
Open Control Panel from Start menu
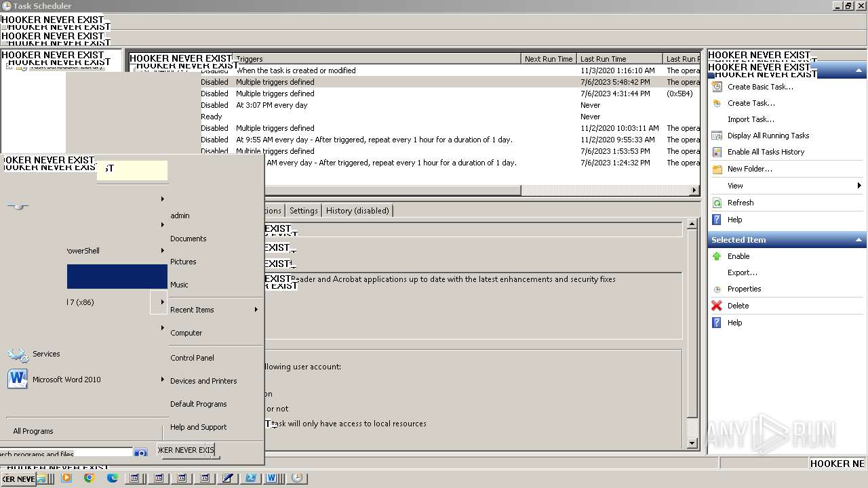pos(192,358)
